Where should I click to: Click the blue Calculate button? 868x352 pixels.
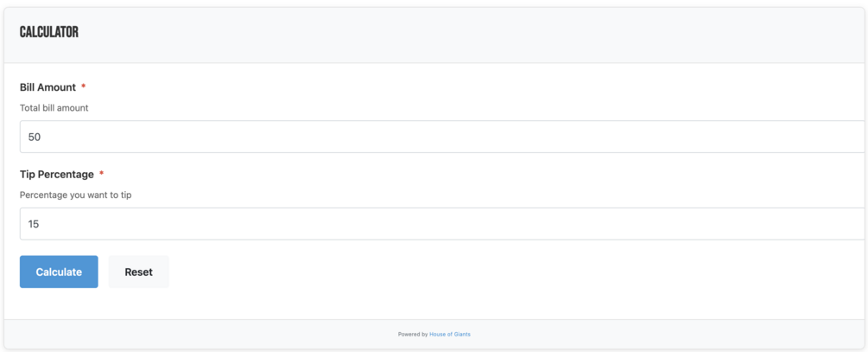[x=59, y=272]
